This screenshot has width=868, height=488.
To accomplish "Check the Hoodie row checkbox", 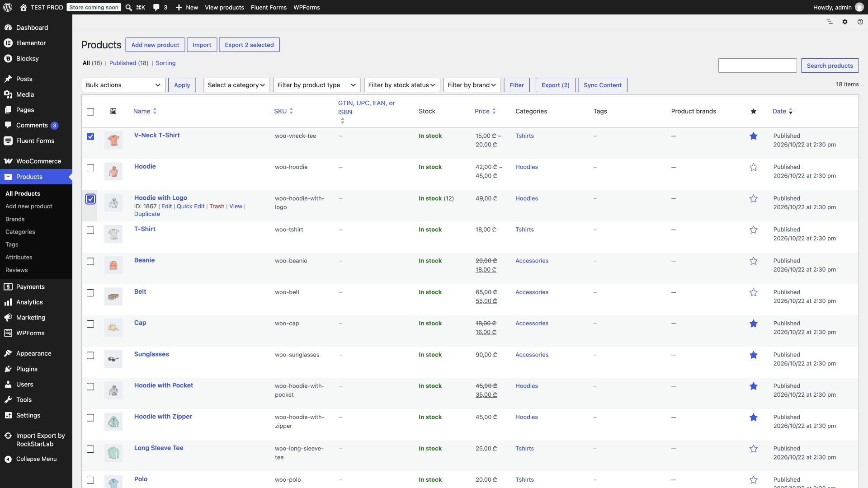I will click(90, 168).
